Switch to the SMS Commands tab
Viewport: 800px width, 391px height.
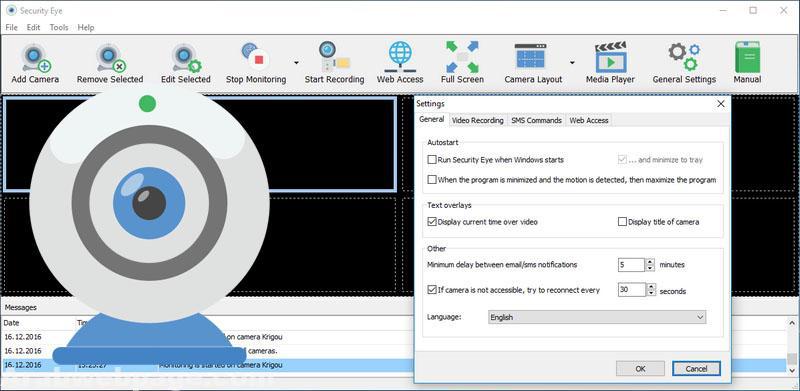(536, 120)
